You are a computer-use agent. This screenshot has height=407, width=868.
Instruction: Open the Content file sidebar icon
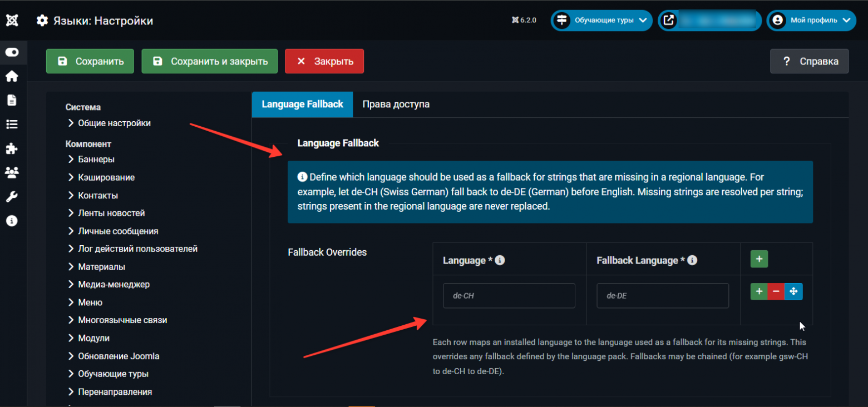(x=12, y=100)
